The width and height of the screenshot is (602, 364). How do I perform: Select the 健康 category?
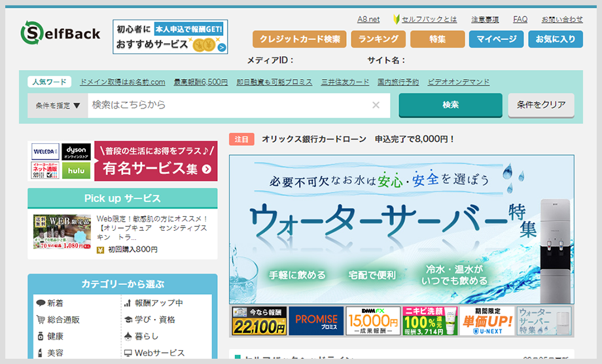click(50, 337)
